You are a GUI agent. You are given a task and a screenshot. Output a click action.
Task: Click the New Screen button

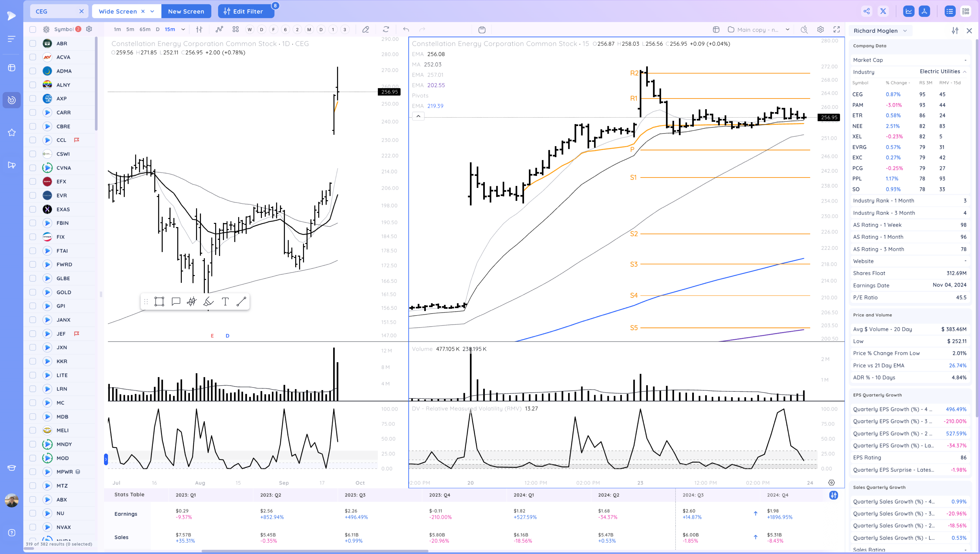[x=186, y=12]
